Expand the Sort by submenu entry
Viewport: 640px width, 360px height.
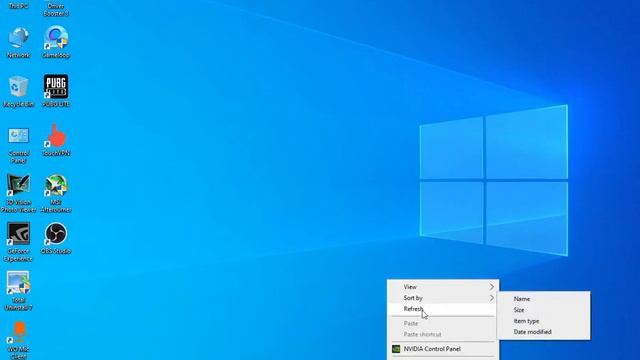443,298
